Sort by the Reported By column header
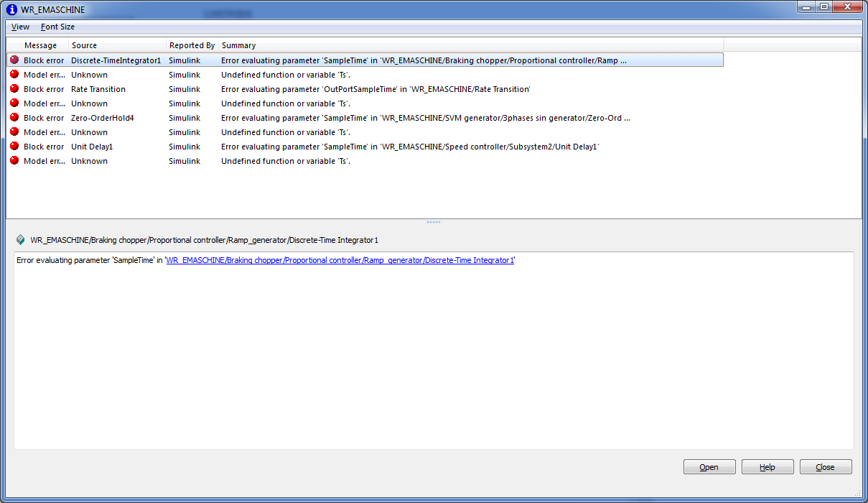The width and height of the screenshot is (868, 503). [x=192, y=45]
